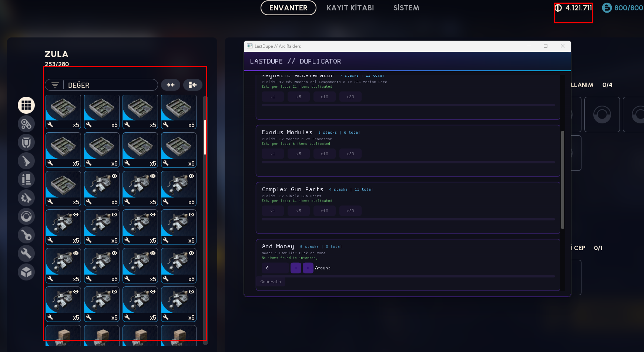Click x5 under Exodus Modules

pos(299,154)
